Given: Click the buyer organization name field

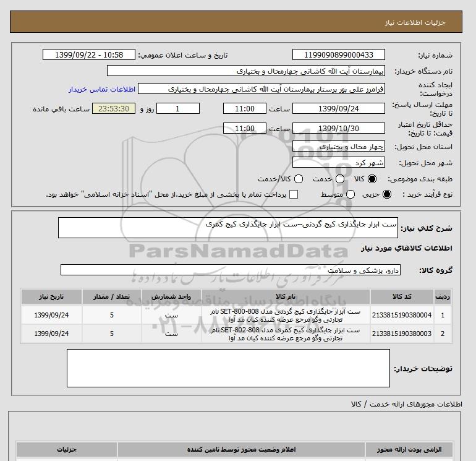Looking at the screenshot, I should 246,71.
